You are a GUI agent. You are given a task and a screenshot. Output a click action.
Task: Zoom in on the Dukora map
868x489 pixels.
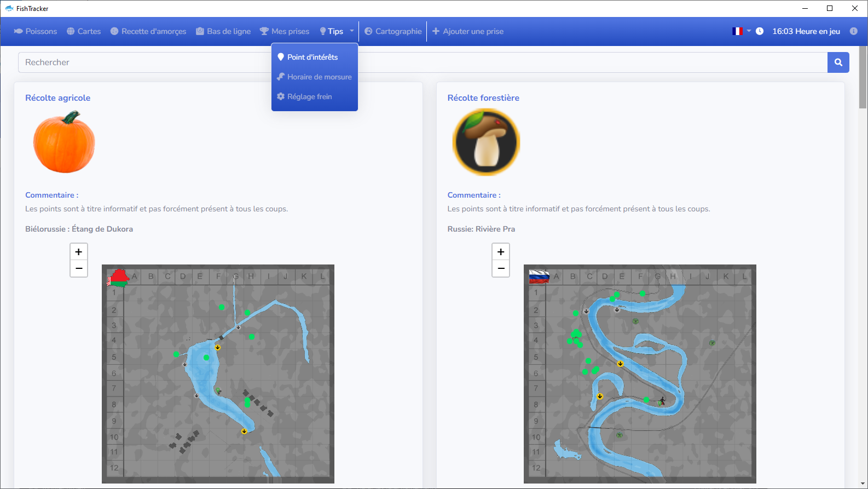[79, 252]
